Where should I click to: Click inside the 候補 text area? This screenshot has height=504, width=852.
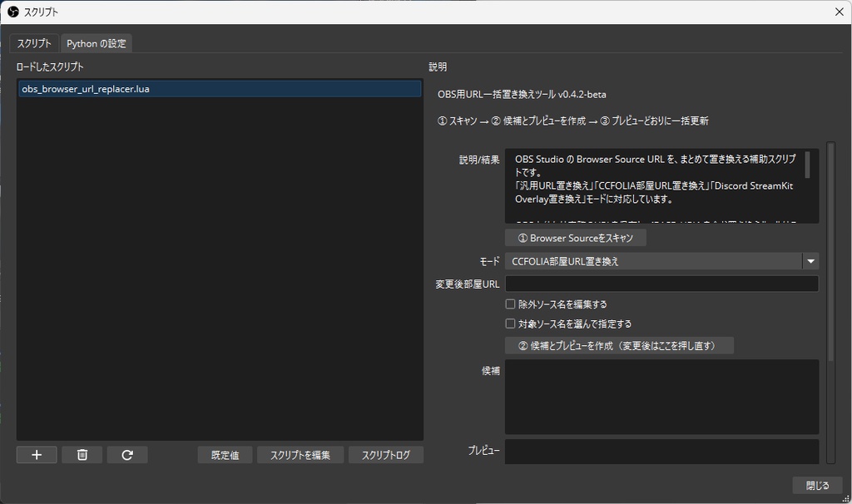[x=661, y=397]
